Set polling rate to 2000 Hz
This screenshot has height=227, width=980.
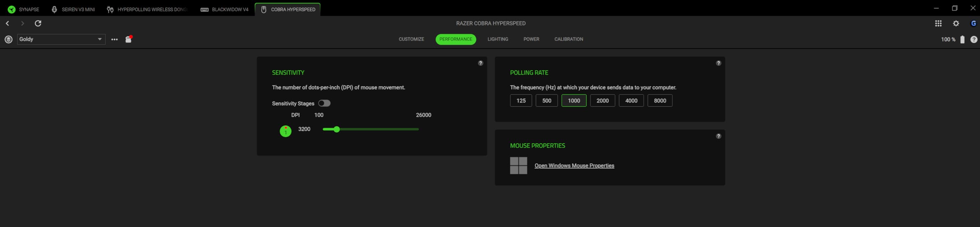(602, 101)
